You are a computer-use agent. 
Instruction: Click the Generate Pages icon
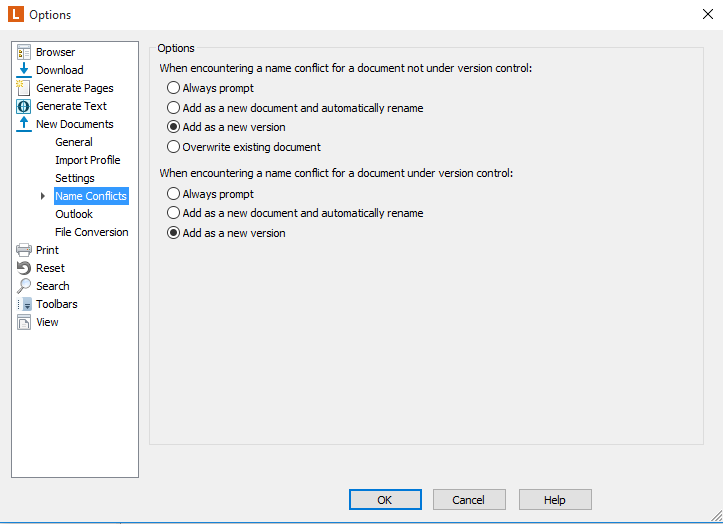[x=24, y=88]
